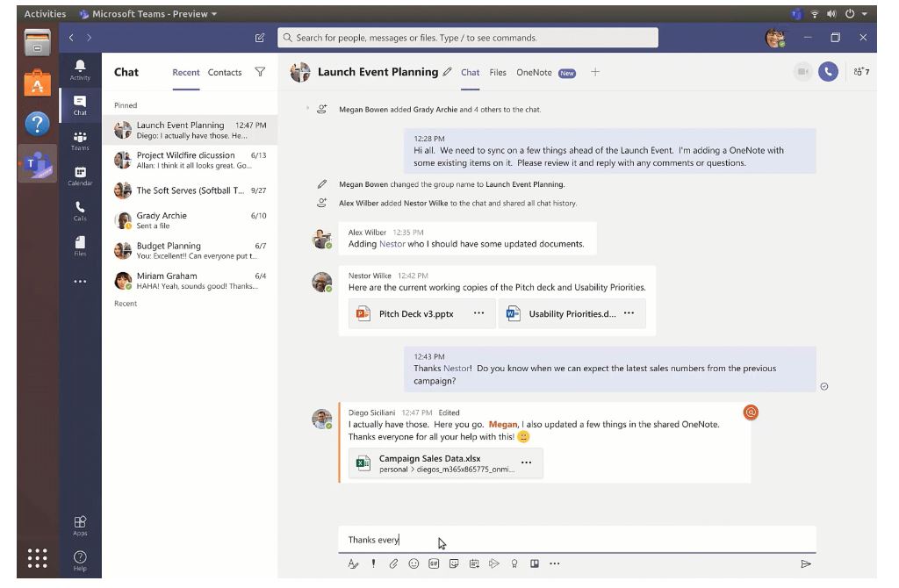The height and width of the screenshot is (588, 899).
Task: Open Help in left rail
Action: [x=80, y=561]
